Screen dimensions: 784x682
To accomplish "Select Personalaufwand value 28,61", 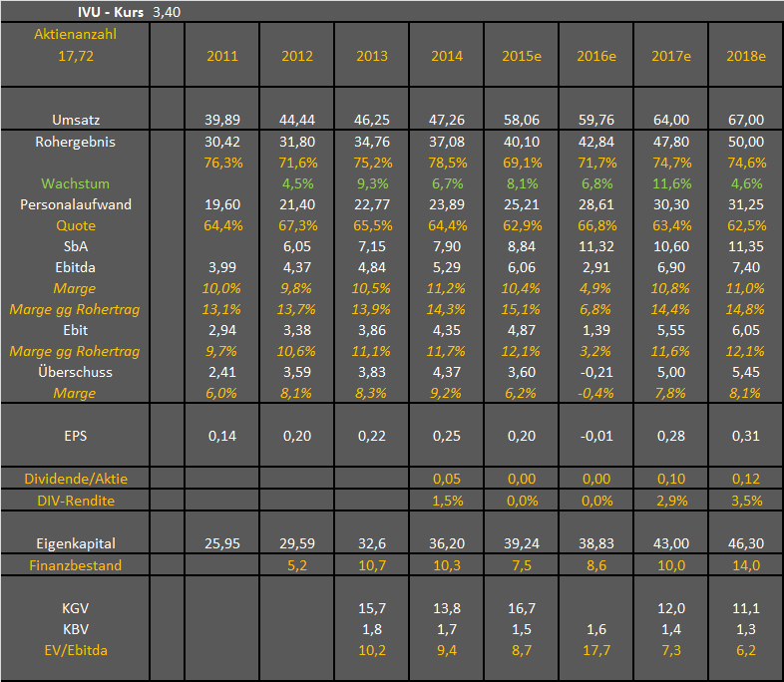I will pos(596,204).
